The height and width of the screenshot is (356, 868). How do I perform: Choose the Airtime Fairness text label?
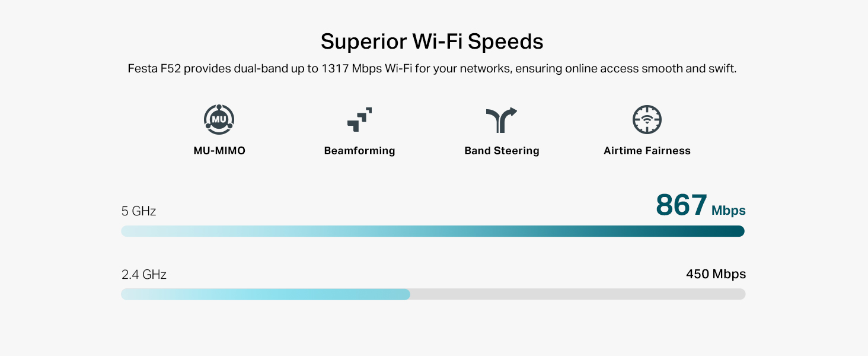(647, 151)
